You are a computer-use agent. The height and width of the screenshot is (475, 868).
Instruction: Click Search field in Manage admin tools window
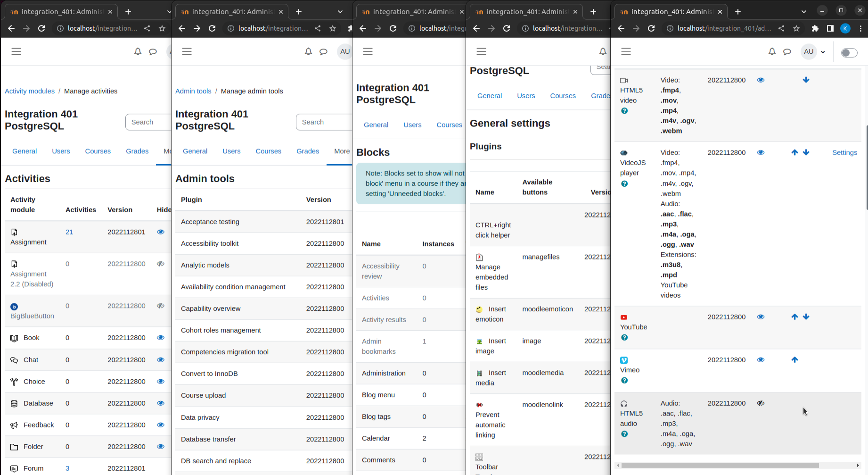click(324, 122)
